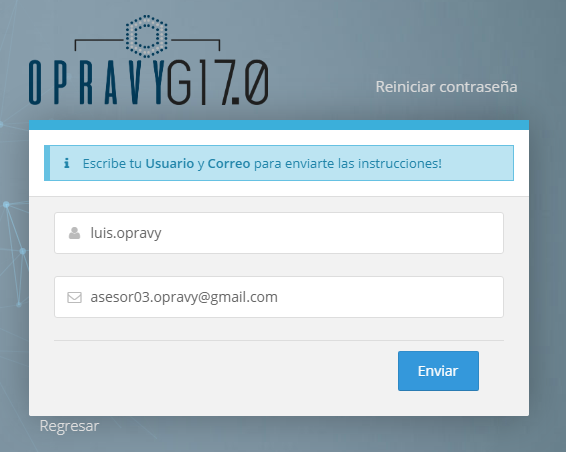The height and width of the screenshot is (452, 566).
Task: Click the network node graphic in background
Action: pos(14,253)
